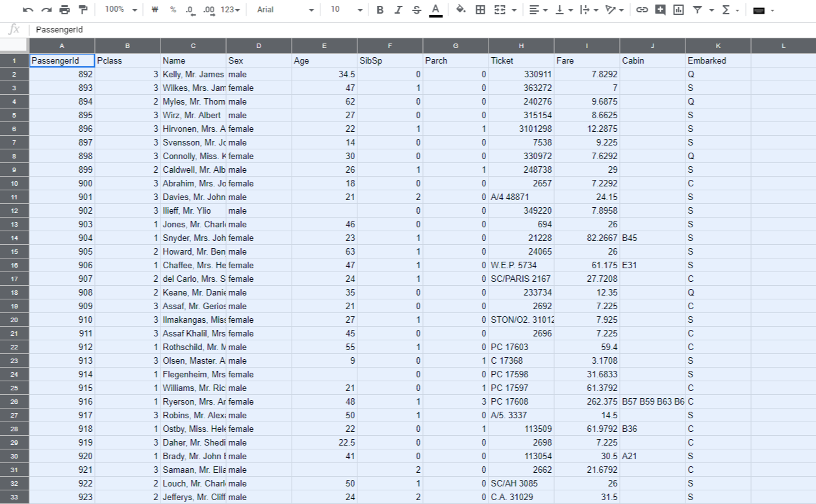Screen dimensions: 816x504
Task: Select cabin cell B36
Action: pyautogui.click(x=652, y=429)
